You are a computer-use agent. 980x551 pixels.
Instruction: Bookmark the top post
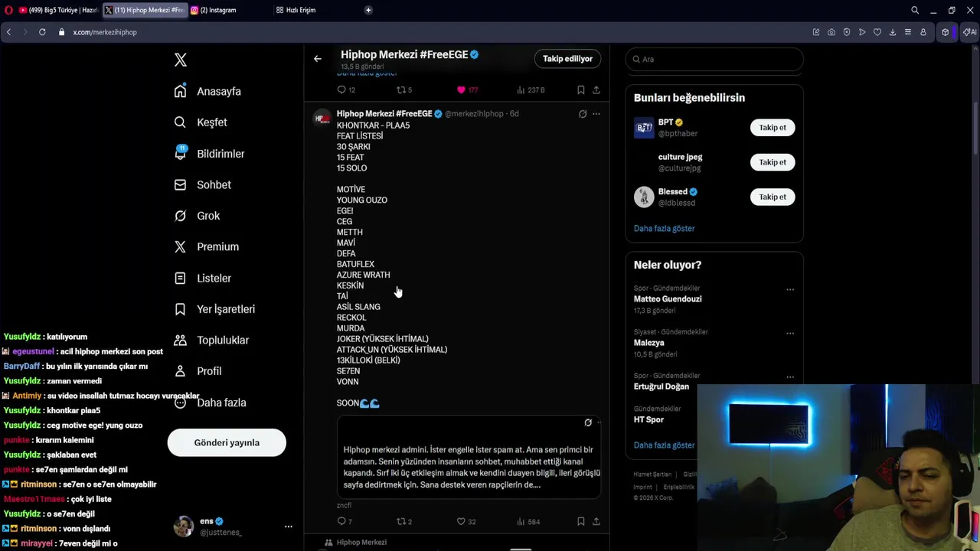tap(581, 90)
